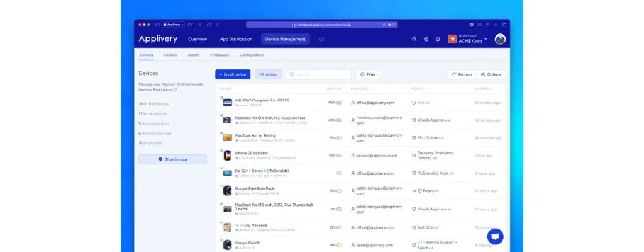
Task: Click the orange arrow before Empty policy
Action: point(414,191)
